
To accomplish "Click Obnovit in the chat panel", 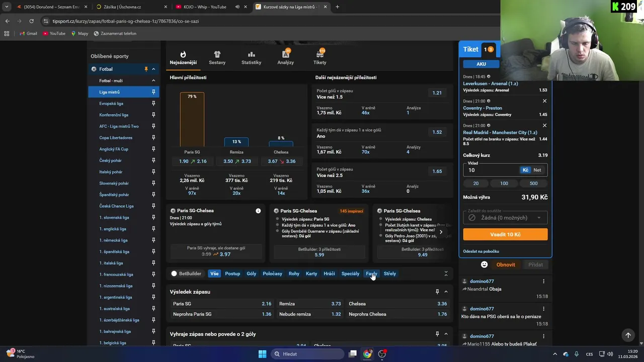I will point(506,264).
